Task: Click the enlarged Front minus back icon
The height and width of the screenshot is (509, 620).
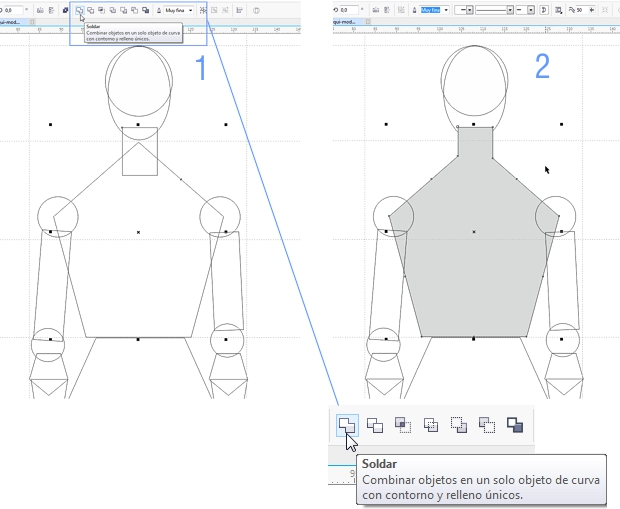Action: click(459, 425)
